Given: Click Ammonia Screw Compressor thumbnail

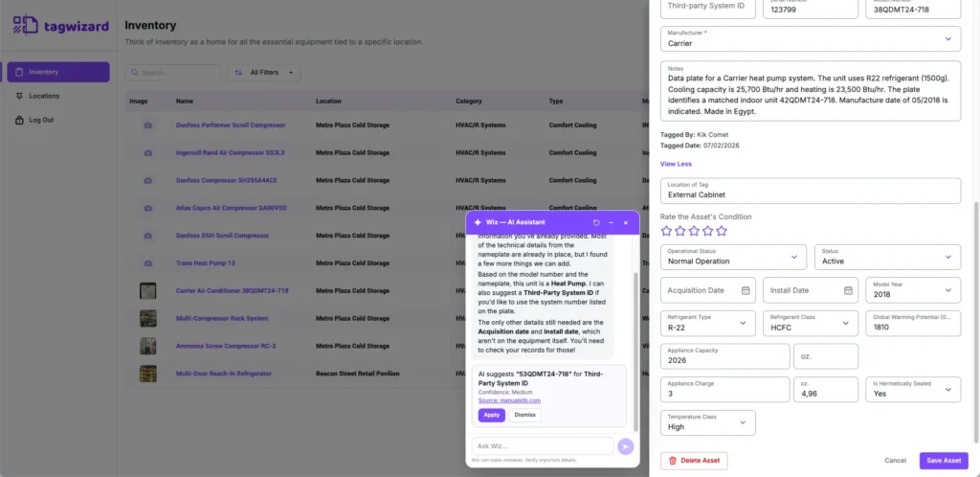Looking at the screenshot, I should [148, 346].
